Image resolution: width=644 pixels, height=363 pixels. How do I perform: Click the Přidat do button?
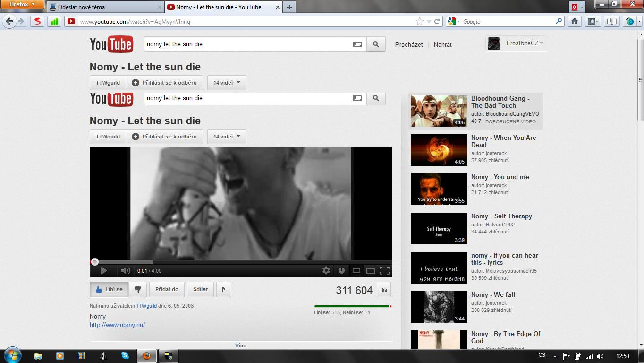click(x=167, y=289)
